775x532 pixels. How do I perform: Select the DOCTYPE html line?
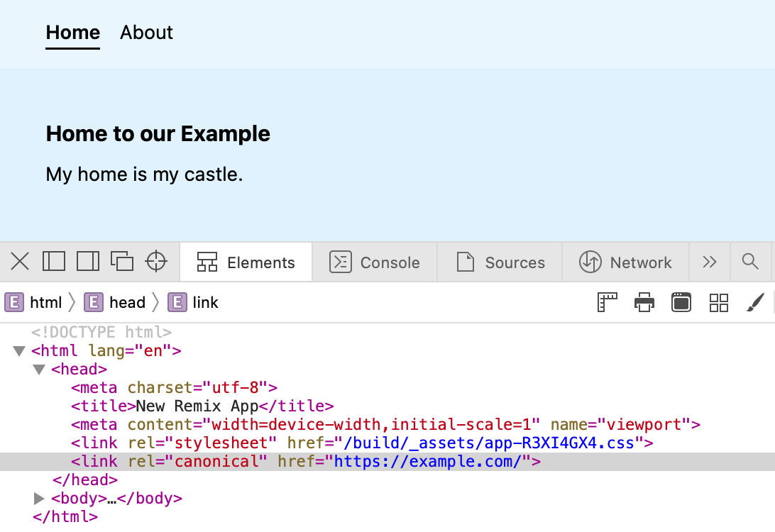[x=101, y=333]
